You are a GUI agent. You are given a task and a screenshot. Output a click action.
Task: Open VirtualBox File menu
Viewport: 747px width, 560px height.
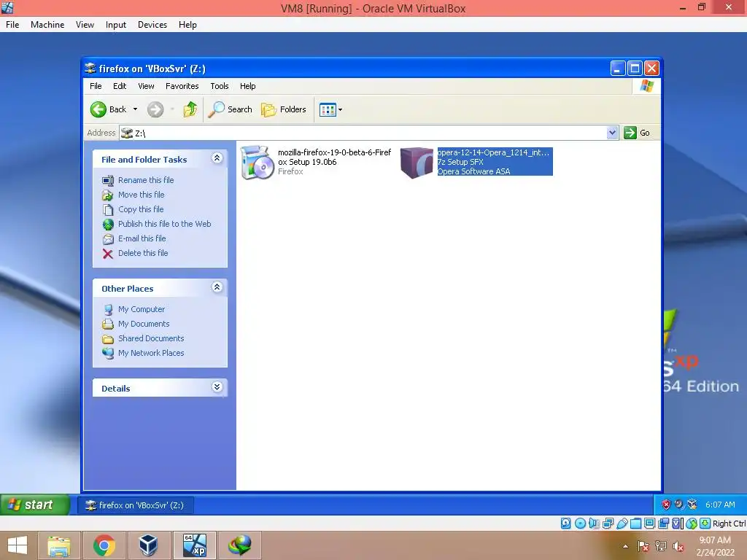pyautogui.click(x=12, y=25)
